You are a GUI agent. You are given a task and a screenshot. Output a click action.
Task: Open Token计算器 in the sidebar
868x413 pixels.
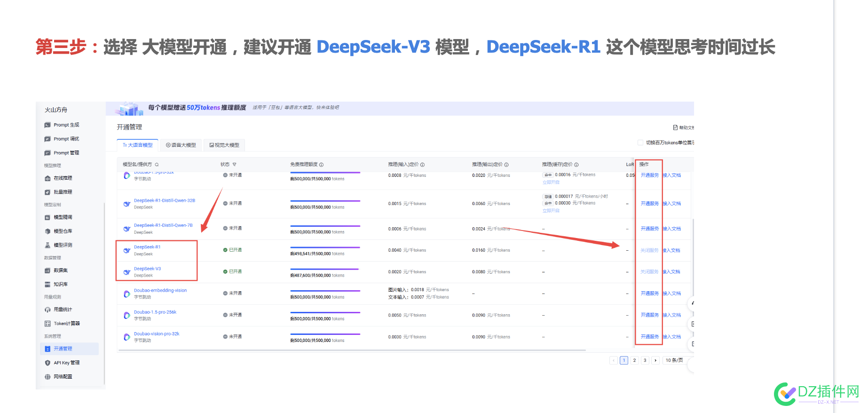(62, 324)
